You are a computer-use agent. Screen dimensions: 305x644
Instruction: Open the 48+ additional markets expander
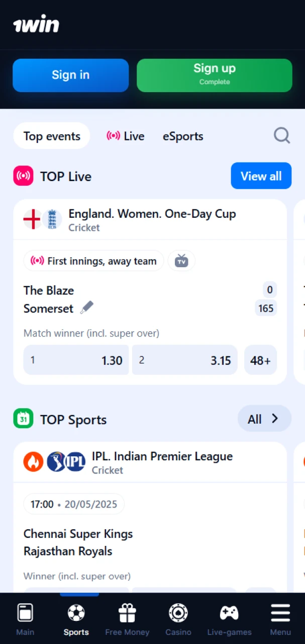pyautogui.click(x=260, y=360)
